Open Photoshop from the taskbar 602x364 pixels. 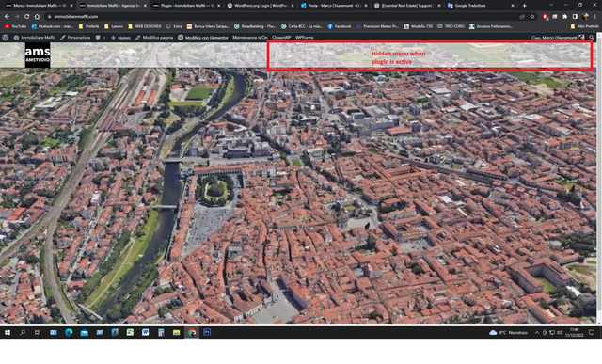point(207,333)
